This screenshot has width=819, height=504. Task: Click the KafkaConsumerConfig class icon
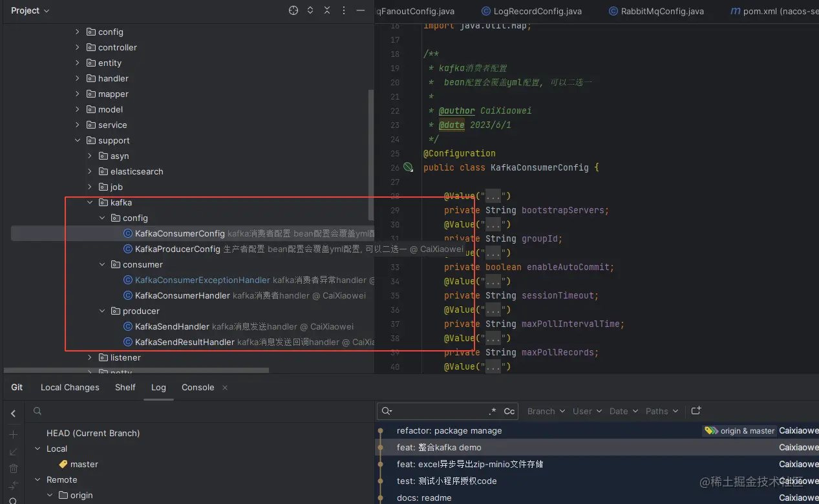tap(128, 233)
